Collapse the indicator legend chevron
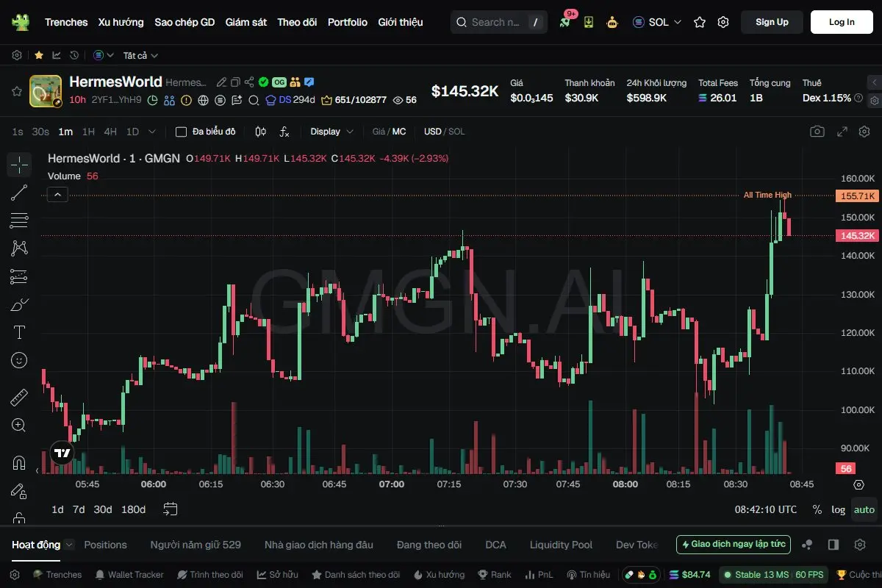882x588 pixels. click(58, 194)
